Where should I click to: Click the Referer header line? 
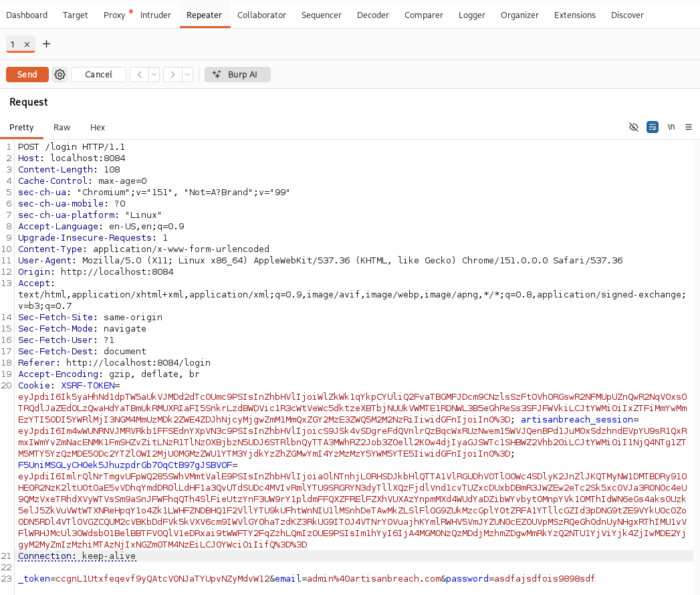click(114, 362)
